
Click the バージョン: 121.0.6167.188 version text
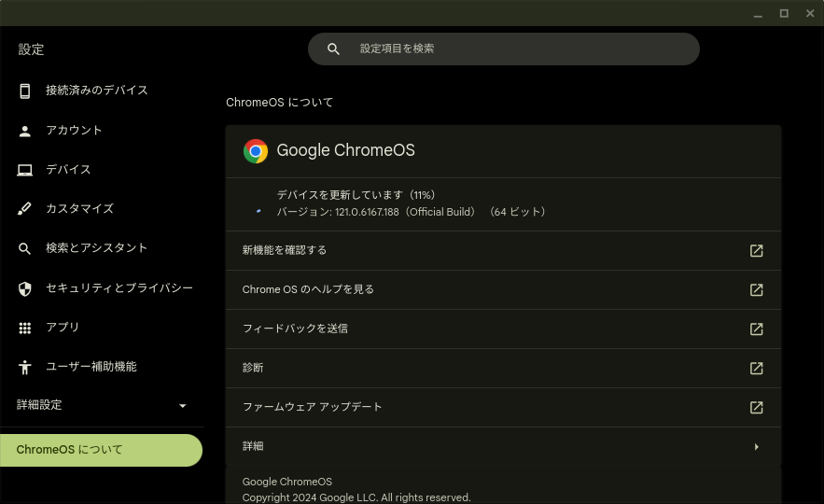coord(411,212)
